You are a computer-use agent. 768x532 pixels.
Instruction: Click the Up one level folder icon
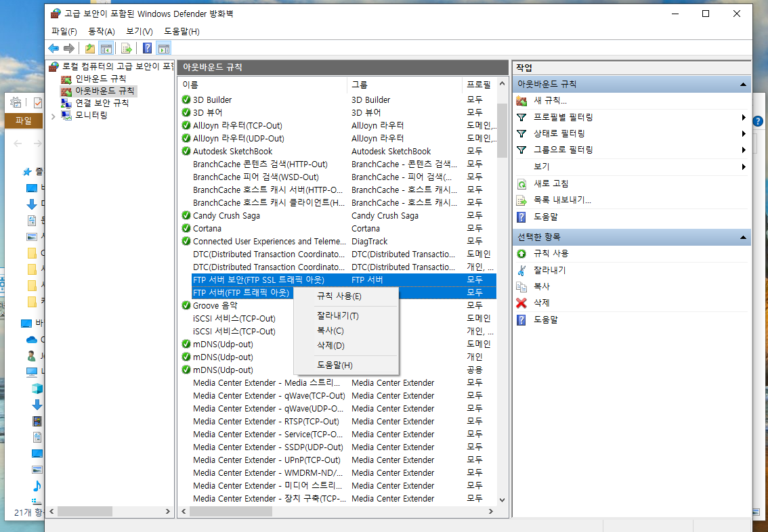90,48
